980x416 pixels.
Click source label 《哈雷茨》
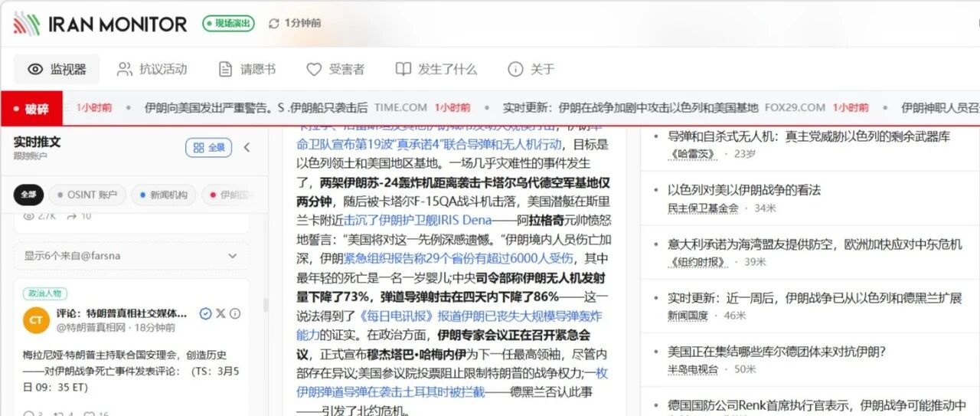click(x=694, y=154)
